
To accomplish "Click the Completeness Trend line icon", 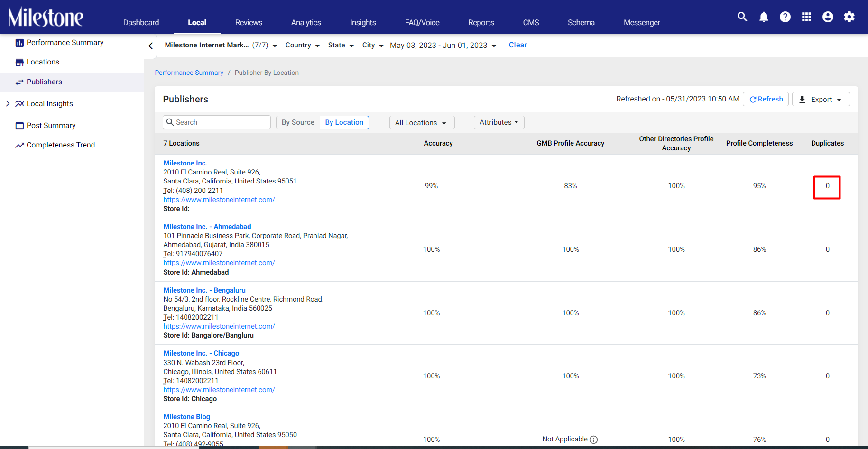I will (19, 145).
